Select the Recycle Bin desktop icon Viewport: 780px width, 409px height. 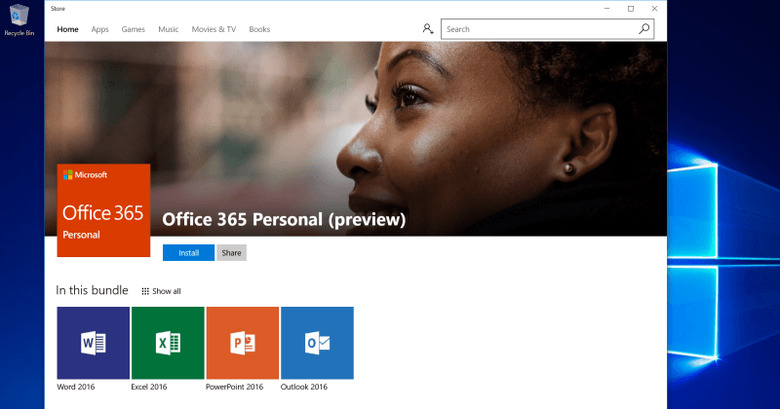(x=19, y=20)
